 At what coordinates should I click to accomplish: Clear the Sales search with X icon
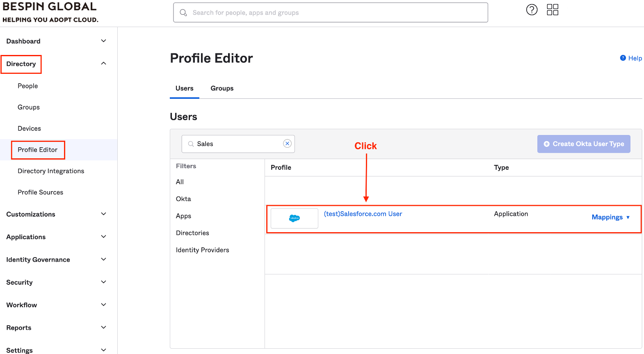[287, 144]
